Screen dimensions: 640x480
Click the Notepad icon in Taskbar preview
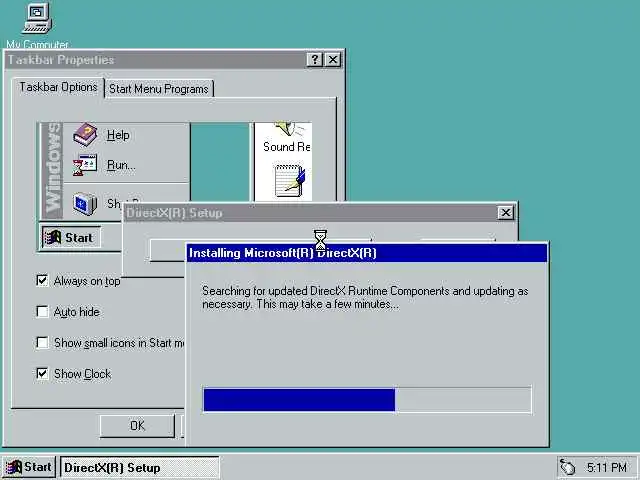289,181
